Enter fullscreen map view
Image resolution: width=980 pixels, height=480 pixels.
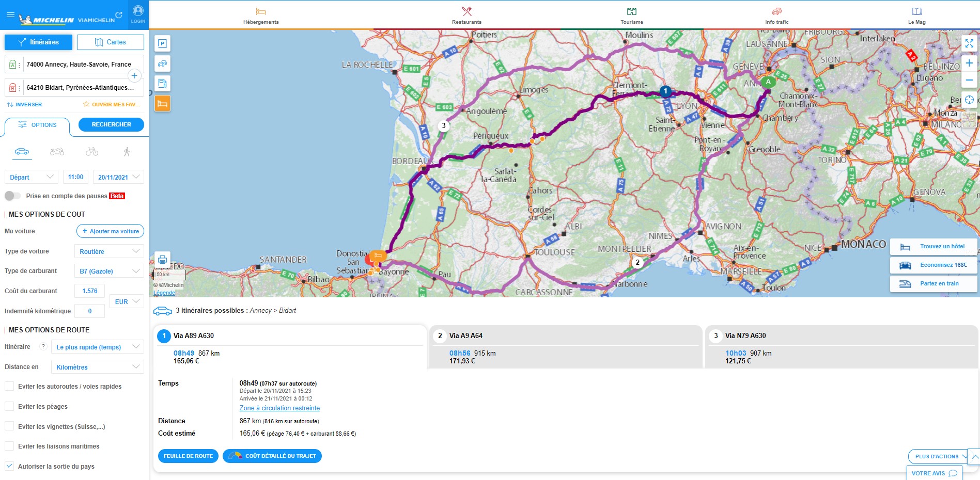click(x=969, y=44)
